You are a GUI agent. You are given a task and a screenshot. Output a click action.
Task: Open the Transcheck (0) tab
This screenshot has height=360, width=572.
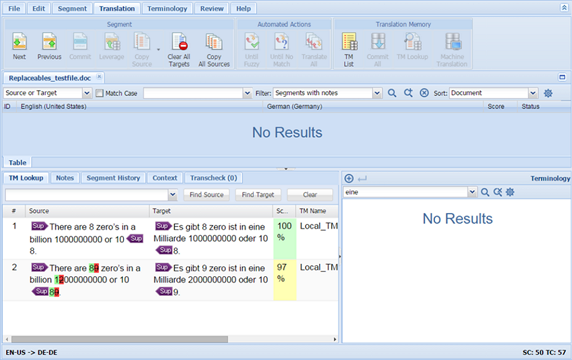coord(214,178)
